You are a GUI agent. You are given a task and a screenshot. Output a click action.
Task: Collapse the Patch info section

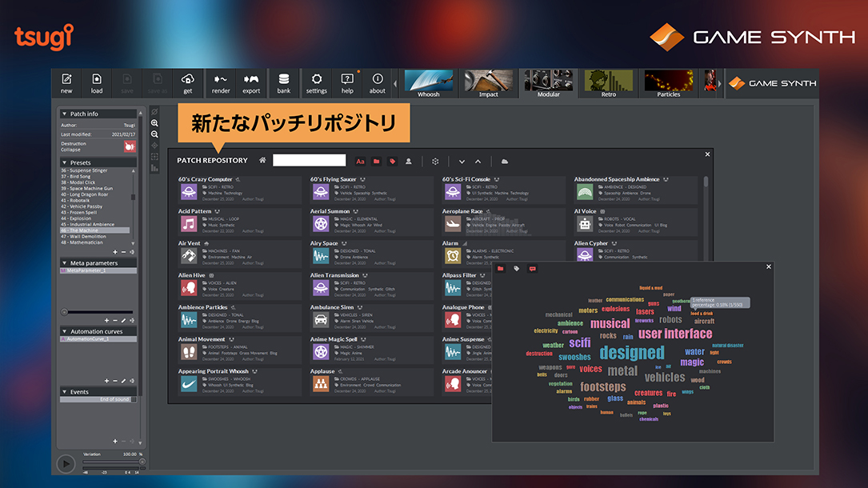(65, 114)
